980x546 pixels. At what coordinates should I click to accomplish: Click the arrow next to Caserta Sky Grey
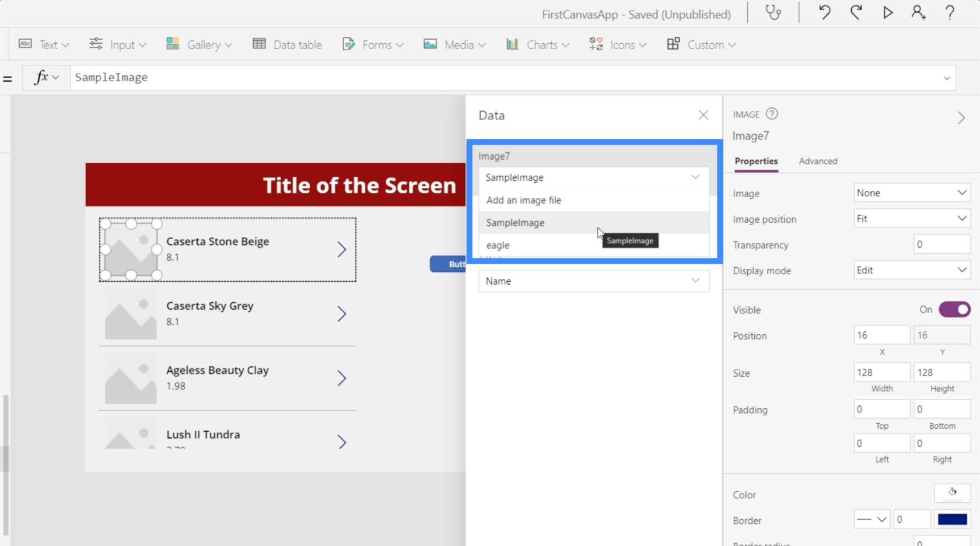(342, 314)
